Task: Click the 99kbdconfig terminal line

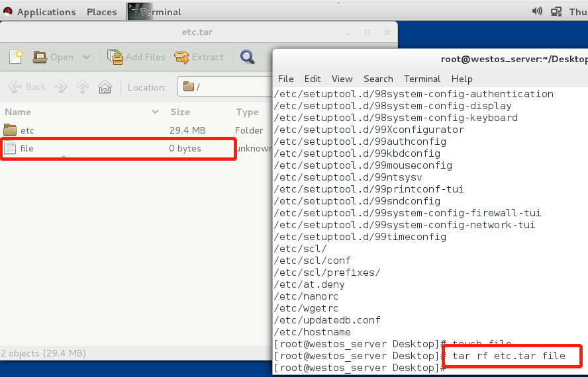Action: click(x=357, y=153)
